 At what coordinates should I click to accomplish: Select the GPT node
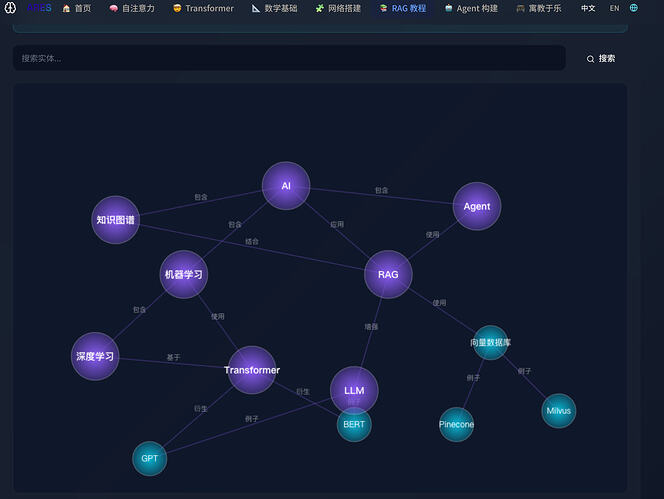point(149,458)
